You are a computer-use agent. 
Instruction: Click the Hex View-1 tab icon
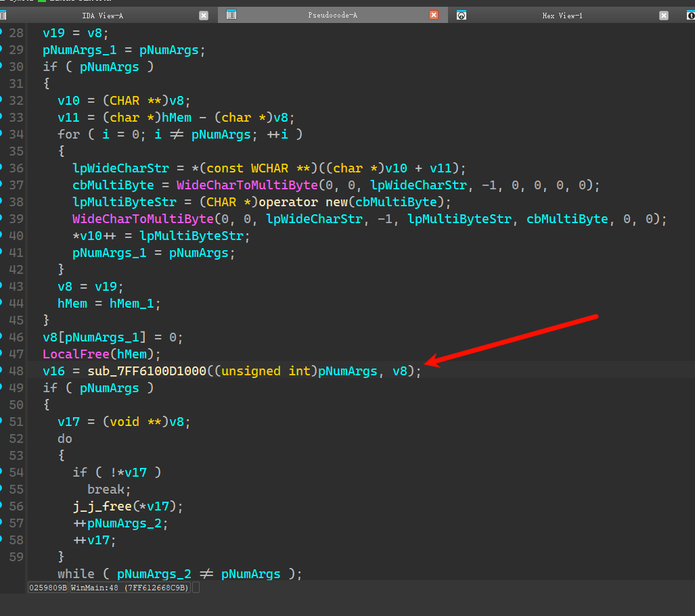(x=462, y=16)
